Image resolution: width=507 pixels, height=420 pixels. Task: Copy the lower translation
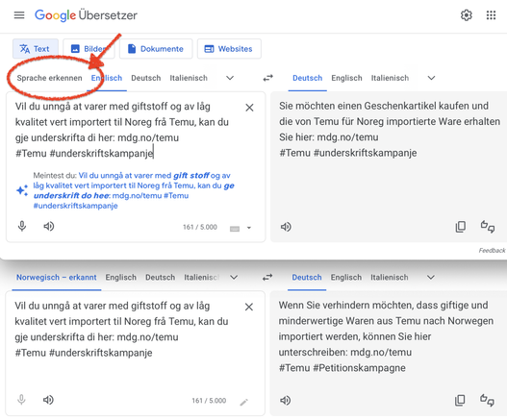(x=460, y=401)
